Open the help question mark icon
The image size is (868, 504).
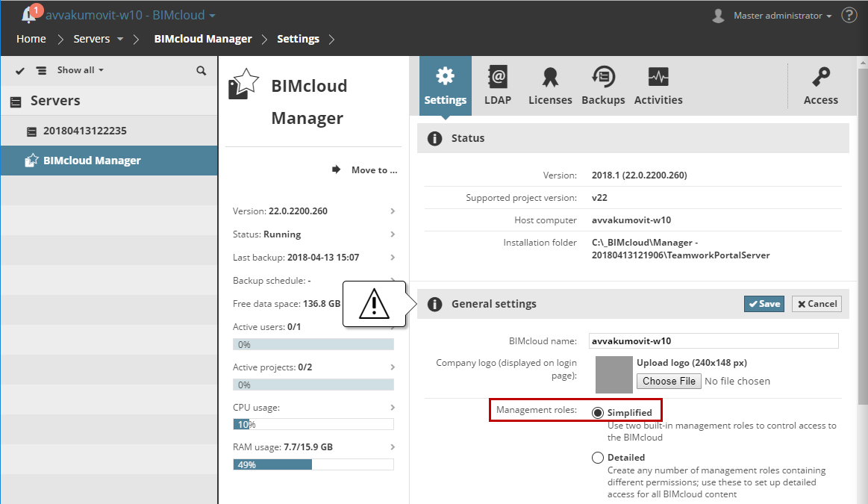pos(849,15)
